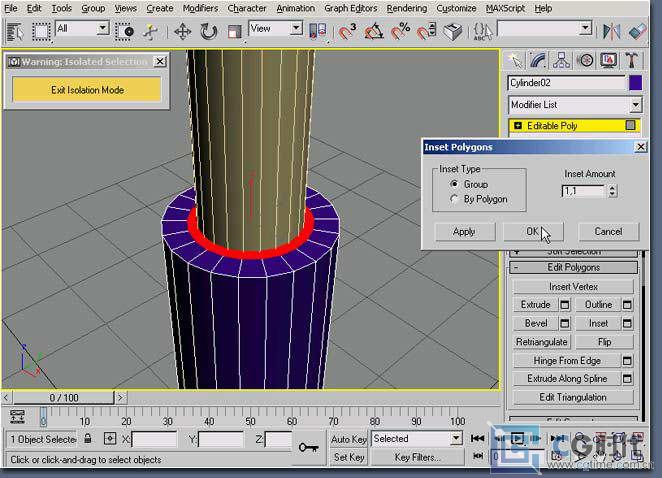
Task: Toggle the selection lock padlock icon
Action: click(87, 438)
